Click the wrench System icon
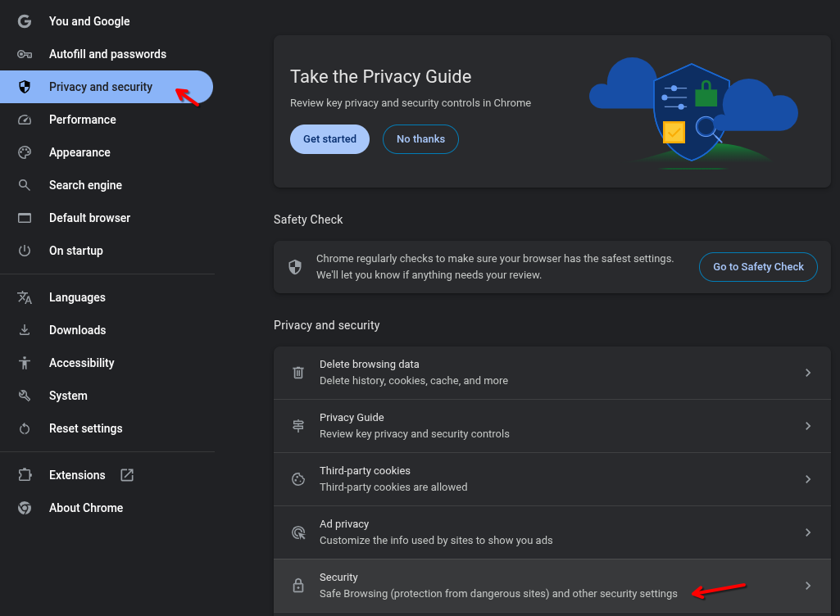This screenshot has height=616, width=840. pos(24,396)
